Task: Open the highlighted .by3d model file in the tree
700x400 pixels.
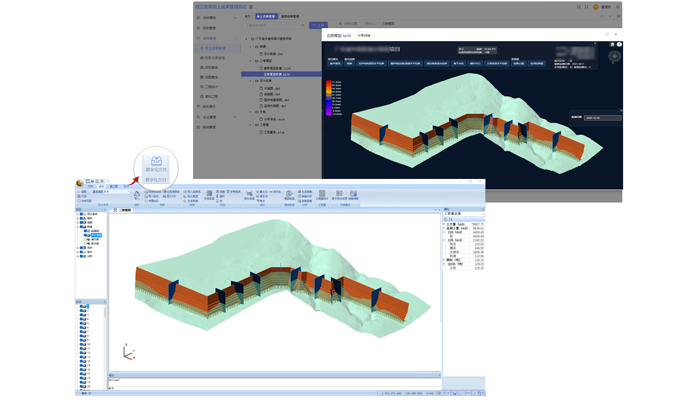Action: [x=277, y=74]
